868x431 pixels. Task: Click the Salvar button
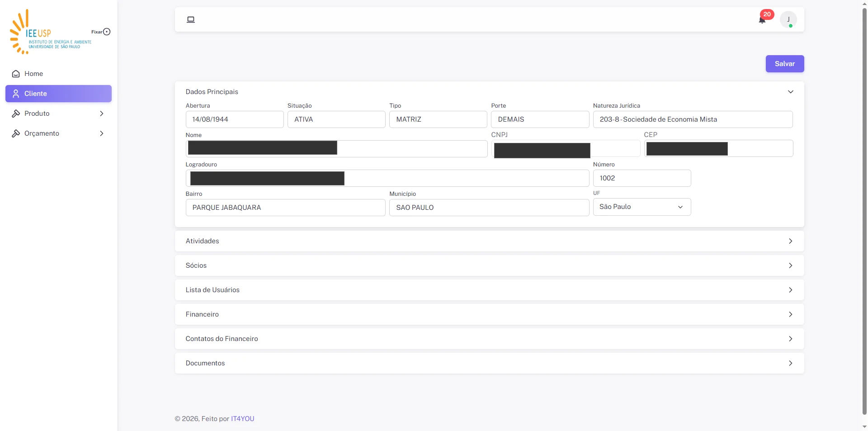coord(785,64)
